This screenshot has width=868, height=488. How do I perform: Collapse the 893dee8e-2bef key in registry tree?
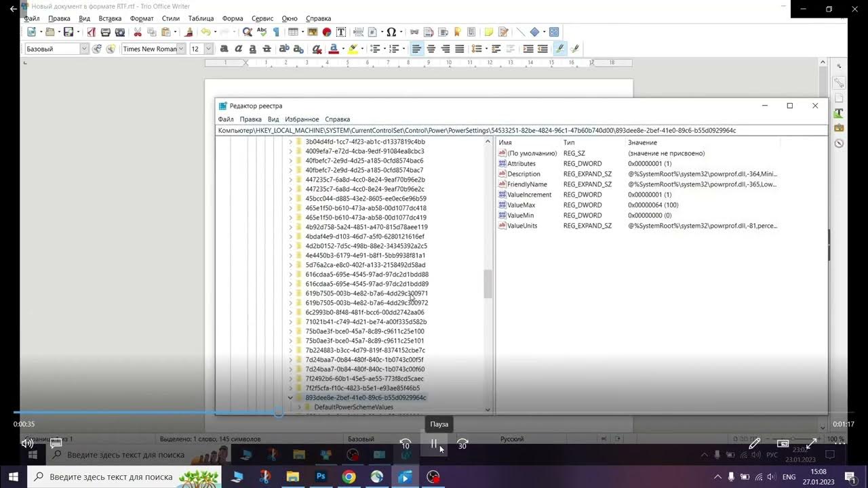[x=290, y=398]
